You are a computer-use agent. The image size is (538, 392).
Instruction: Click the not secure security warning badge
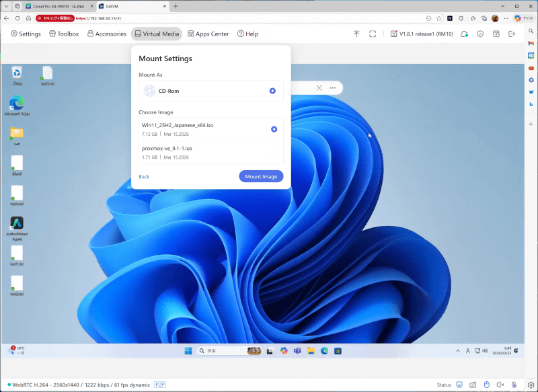(55, 19)
